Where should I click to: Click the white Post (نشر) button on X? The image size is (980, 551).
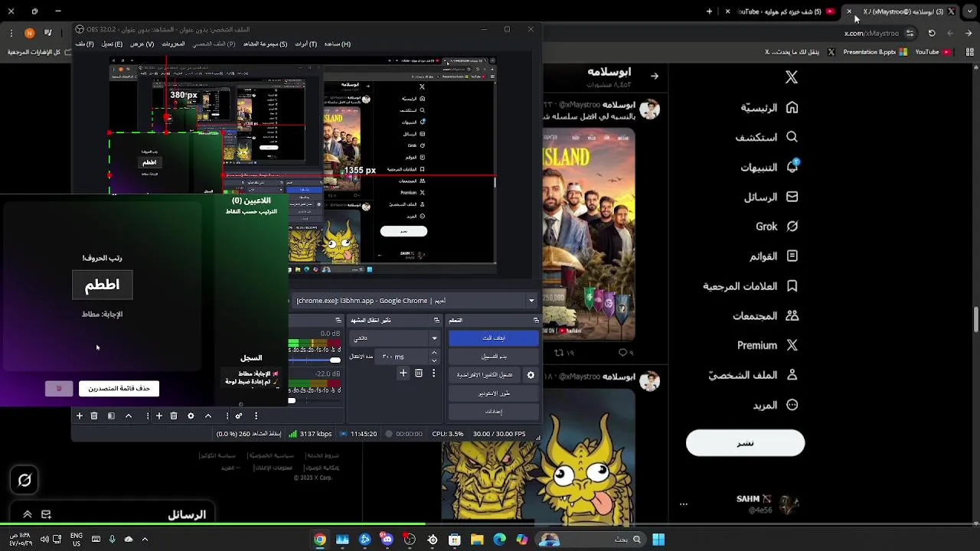745,443
